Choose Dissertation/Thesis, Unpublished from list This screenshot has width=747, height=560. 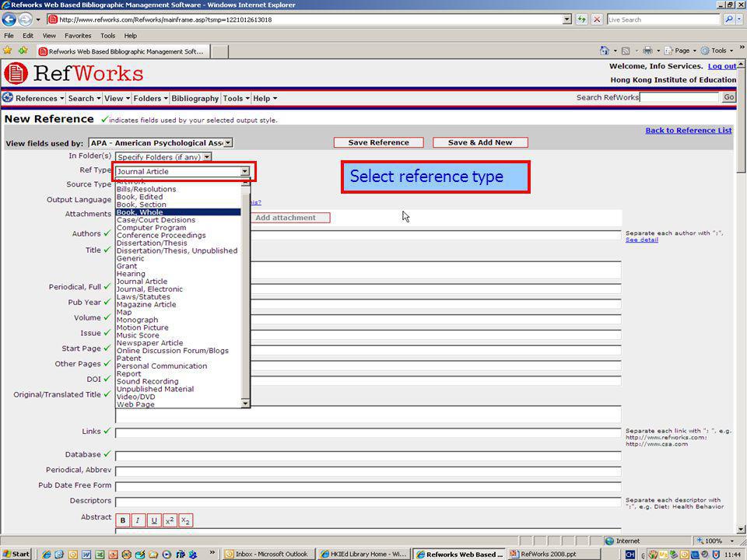(x=178, y=250)
